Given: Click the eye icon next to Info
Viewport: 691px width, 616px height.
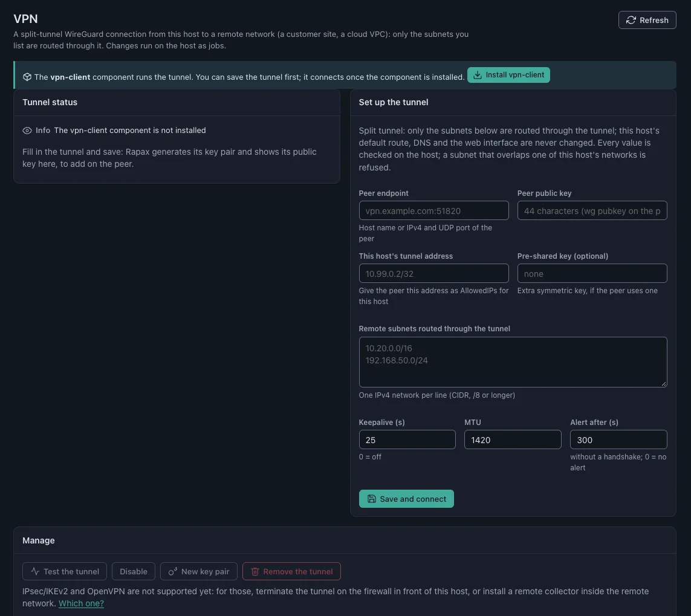Looking at the screenshot, I should pyautogui.click(x=27, y=131).
